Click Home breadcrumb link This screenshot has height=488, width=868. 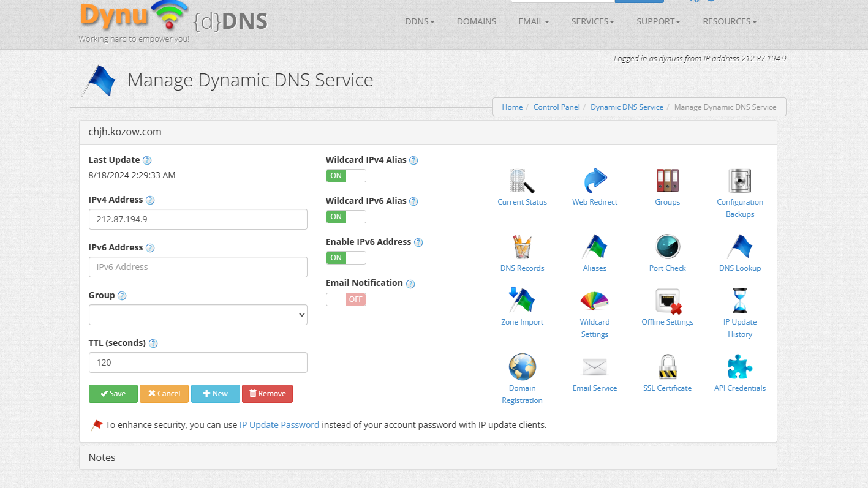512,107
